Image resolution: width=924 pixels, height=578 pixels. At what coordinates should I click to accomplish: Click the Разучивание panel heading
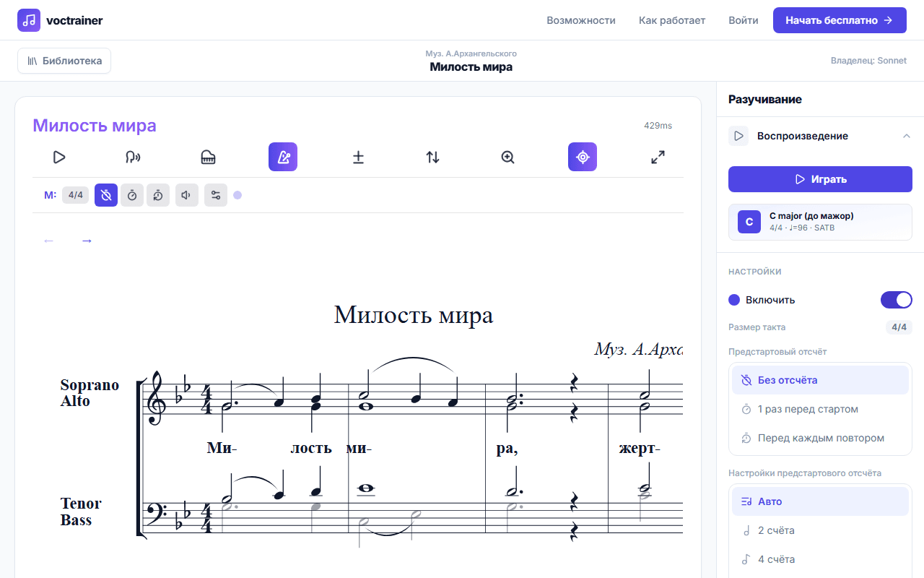[x=765, y=99]
